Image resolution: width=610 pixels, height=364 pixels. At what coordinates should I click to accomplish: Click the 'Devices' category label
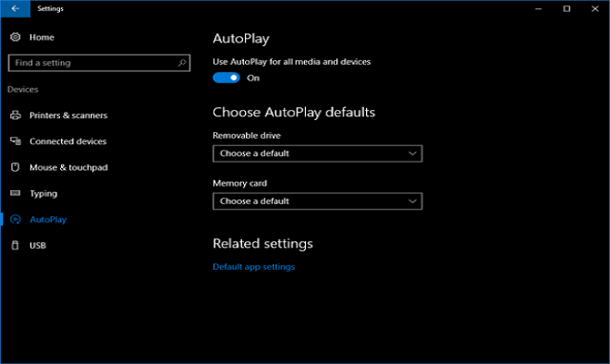(23, 90)
